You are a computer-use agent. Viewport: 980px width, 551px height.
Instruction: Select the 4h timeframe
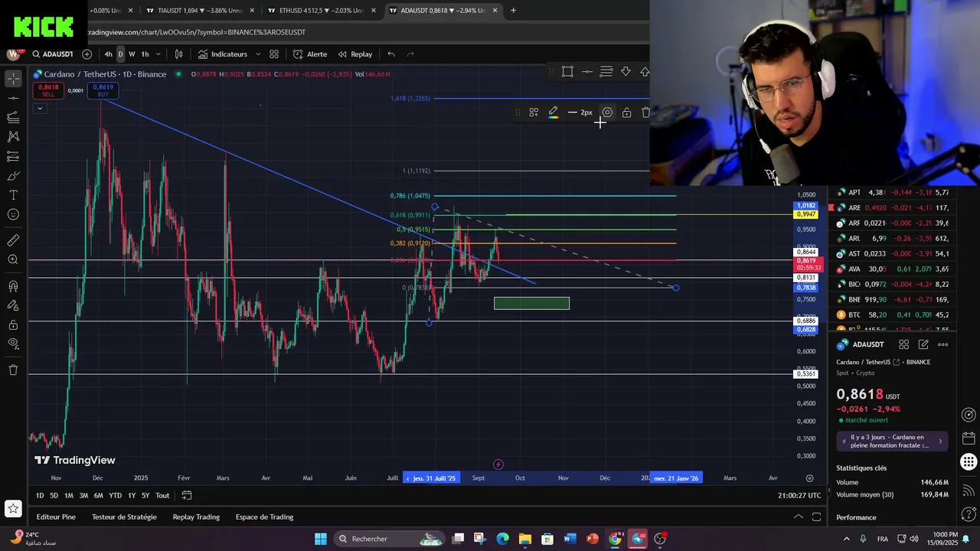(108, 54)
